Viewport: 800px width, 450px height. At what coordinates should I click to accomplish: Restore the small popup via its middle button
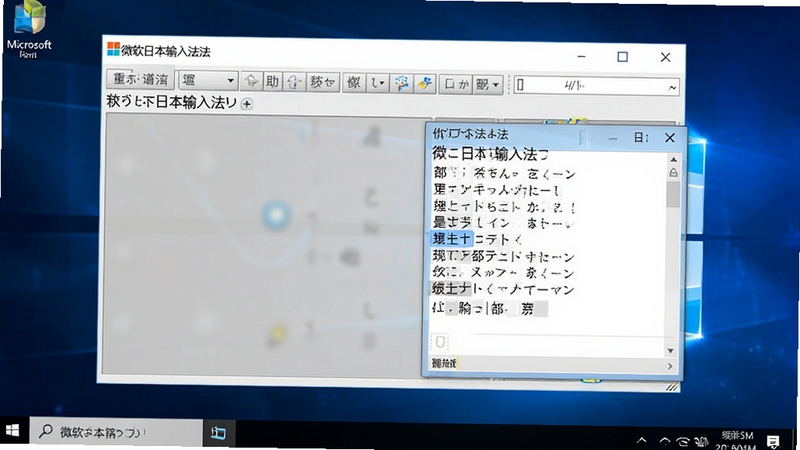coord(641,138)
